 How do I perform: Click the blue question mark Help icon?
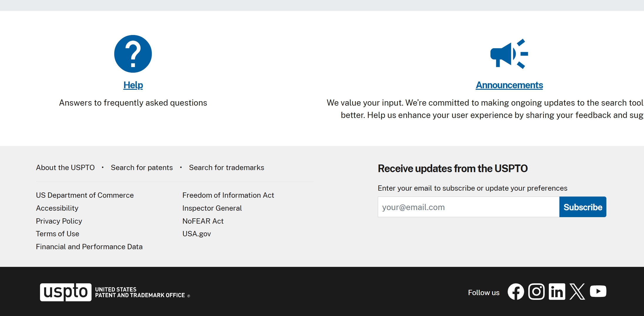[x=133, y=54]
